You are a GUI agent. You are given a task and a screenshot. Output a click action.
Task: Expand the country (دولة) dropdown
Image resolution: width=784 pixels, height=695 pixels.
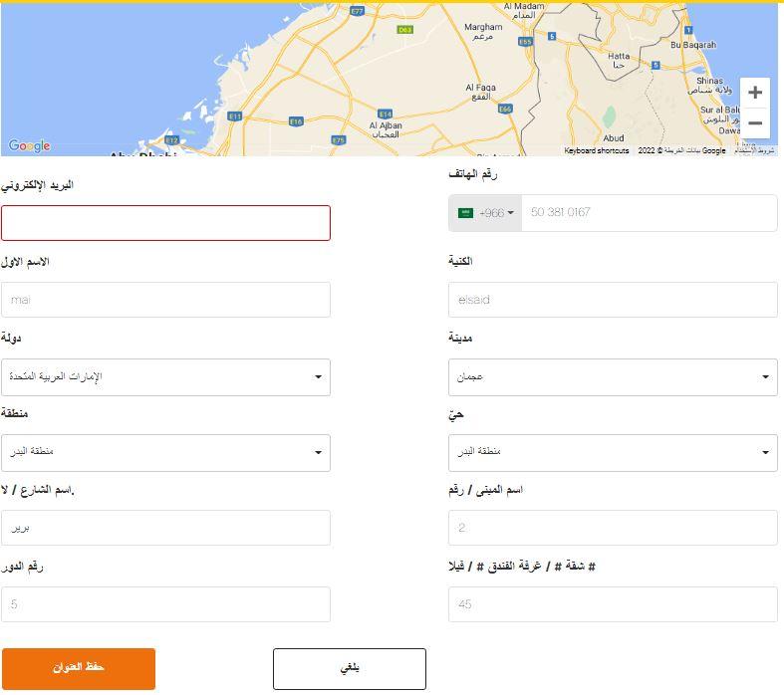165,377
